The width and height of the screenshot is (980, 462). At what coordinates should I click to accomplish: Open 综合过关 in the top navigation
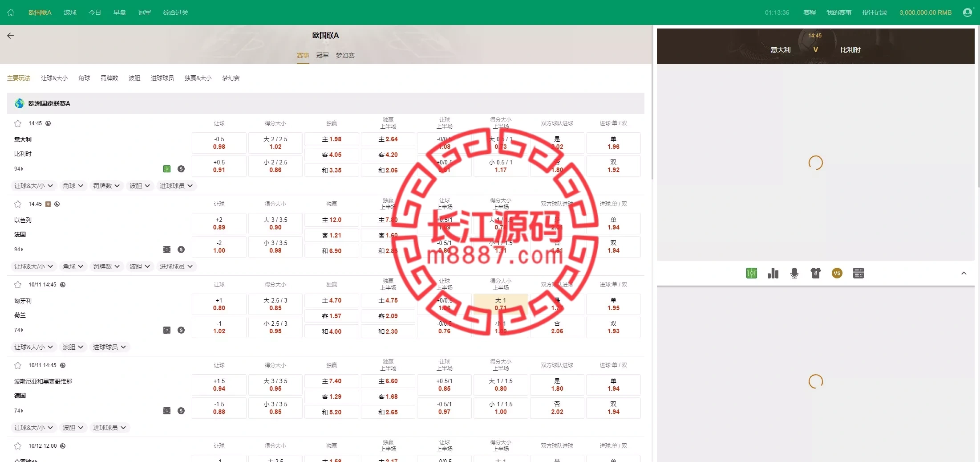(176, 12)
